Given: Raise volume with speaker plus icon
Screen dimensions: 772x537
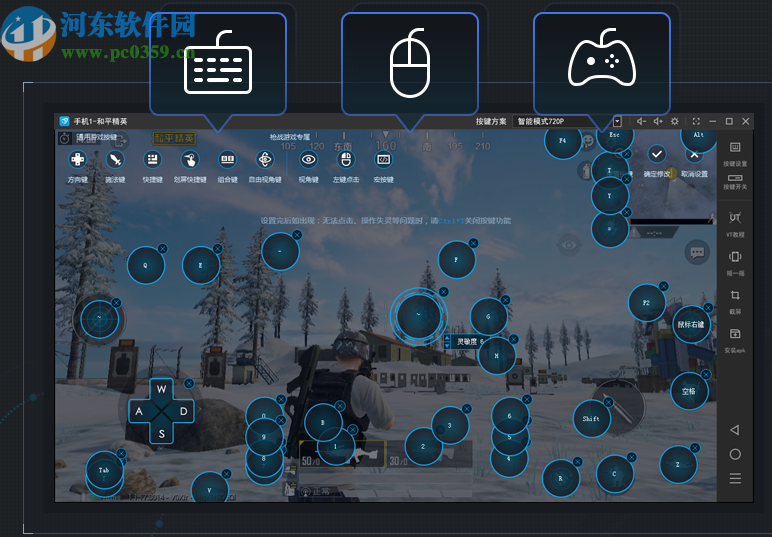Looking at the screenshot, I should 658,121.
